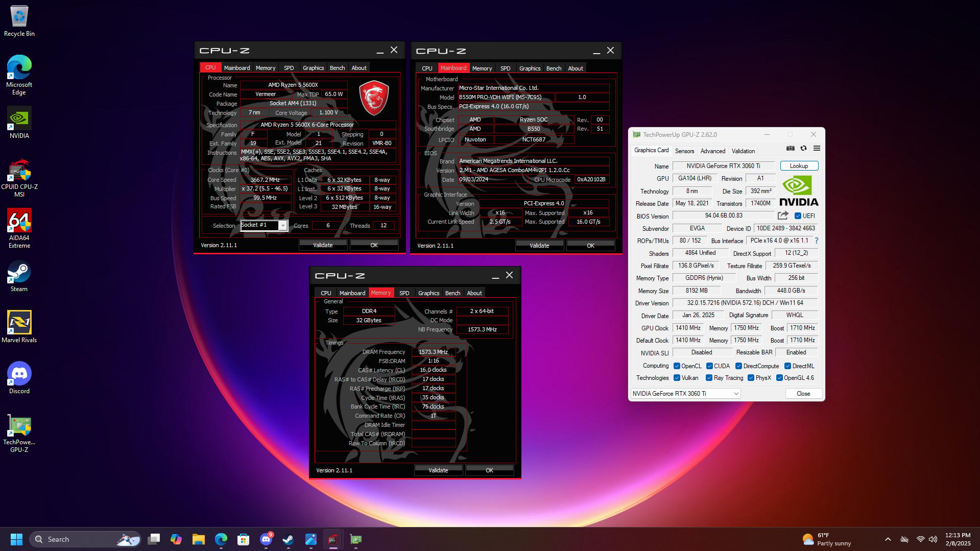Launch Microsoft Edge desktop shortcut
The image size is (980, 551).
(x=19, y=75)
